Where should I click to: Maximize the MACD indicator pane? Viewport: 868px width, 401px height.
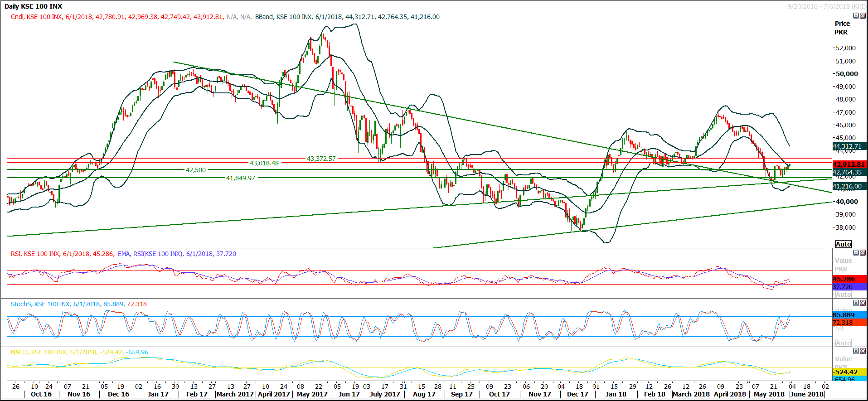[856, 351]
